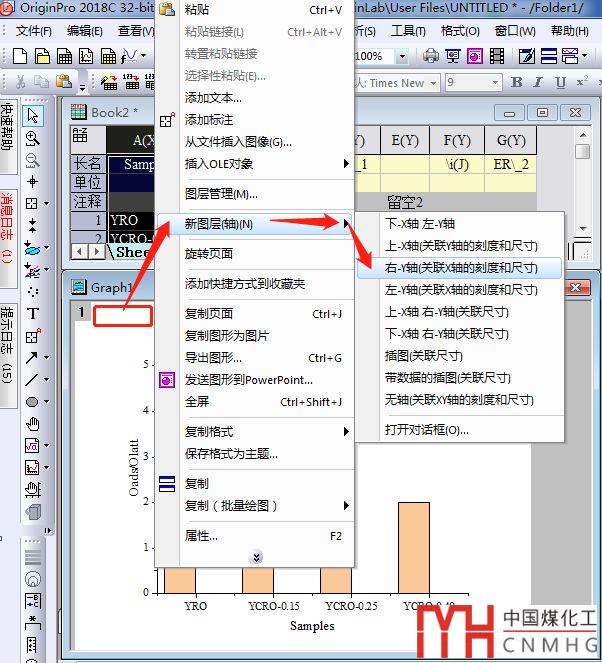Select the Zoom In magnifier tool
The width and height of the screenshot is (602, 663).
point(33,138)
